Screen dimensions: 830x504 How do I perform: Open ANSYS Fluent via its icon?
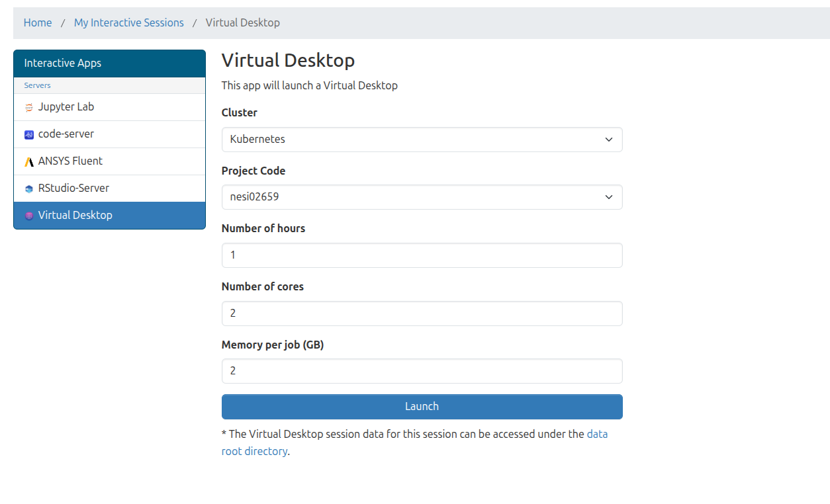click(29, 161)
